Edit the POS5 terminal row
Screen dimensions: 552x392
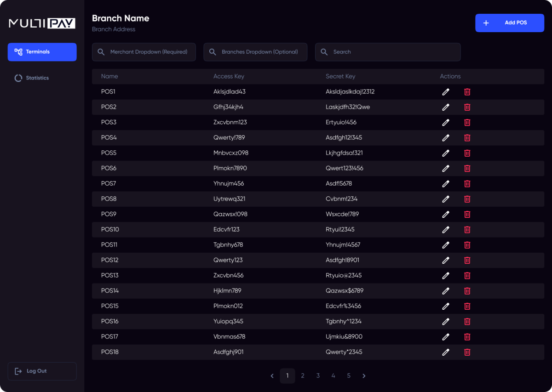point(445,153)
